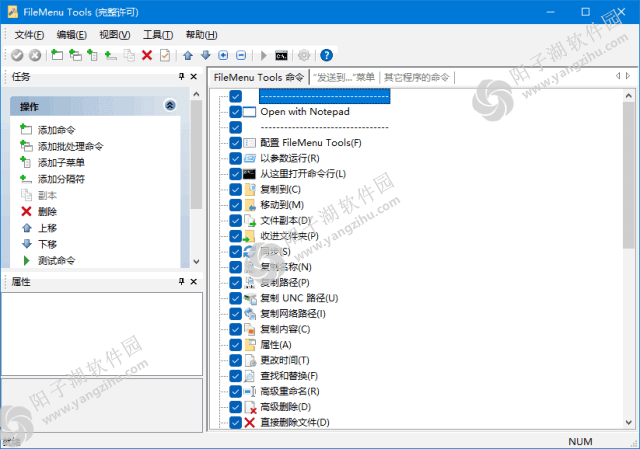Toggle the 复制 UNC 路径(U) checkbox

click(236, 298)
